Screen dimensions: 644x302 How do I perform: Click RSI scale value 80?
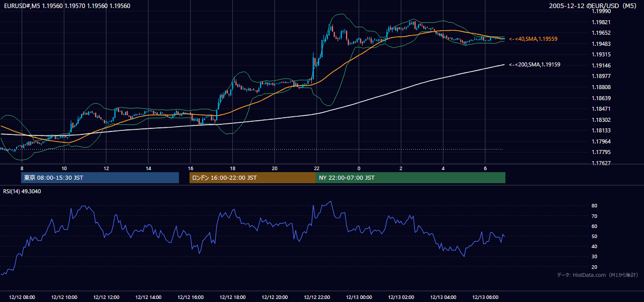point(595,206)
